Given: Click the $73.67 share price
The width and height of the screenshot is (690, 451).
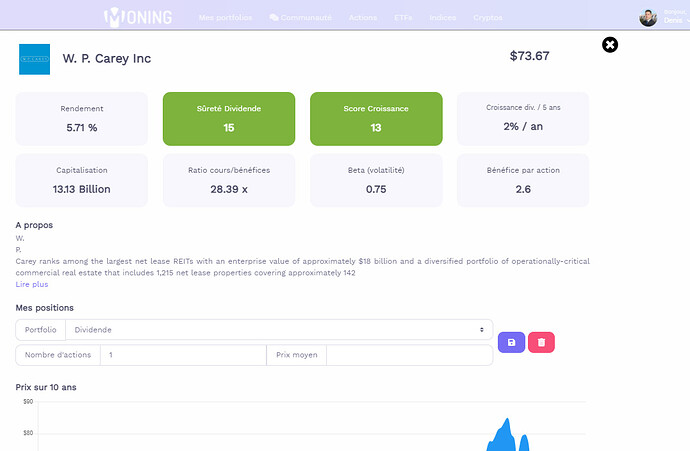Looking at the screenshot, I should [529, 56].
